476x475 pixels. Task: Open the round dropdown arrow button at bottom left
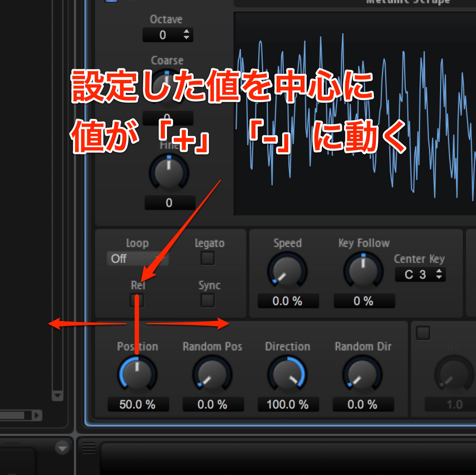click(x=62, y=448)
